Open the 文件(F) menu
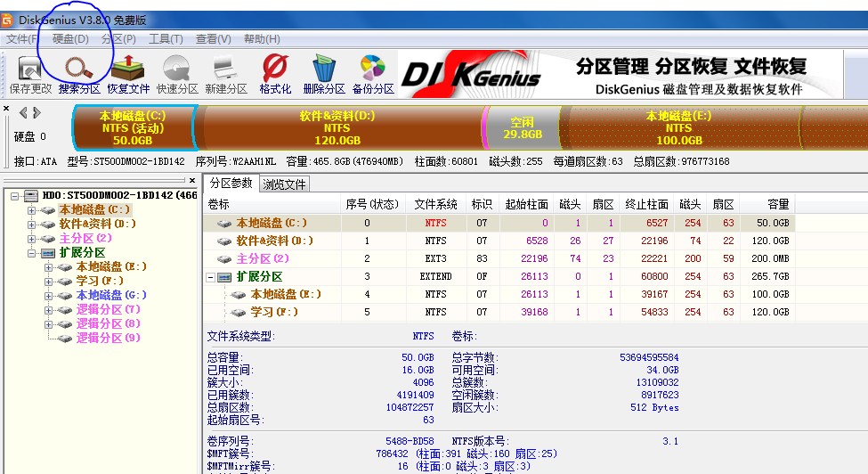 pos(22,39)
